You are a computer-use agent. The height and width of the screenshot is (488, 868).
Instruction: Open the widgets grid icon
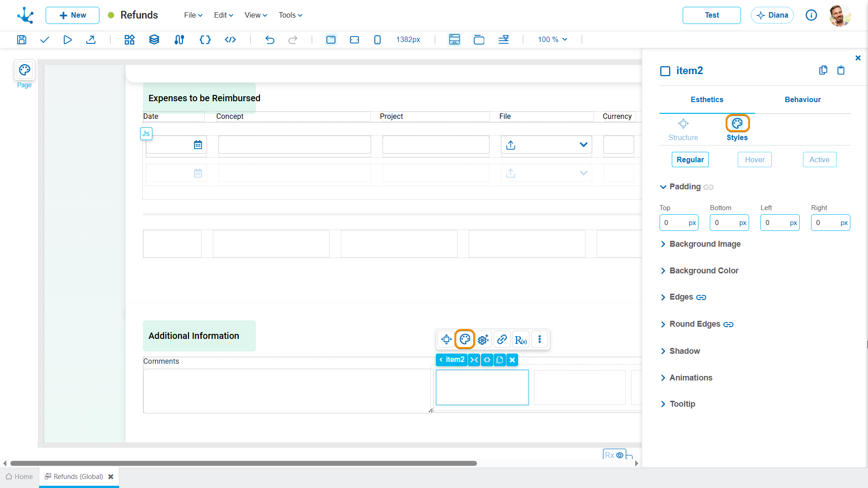(129, 40)
